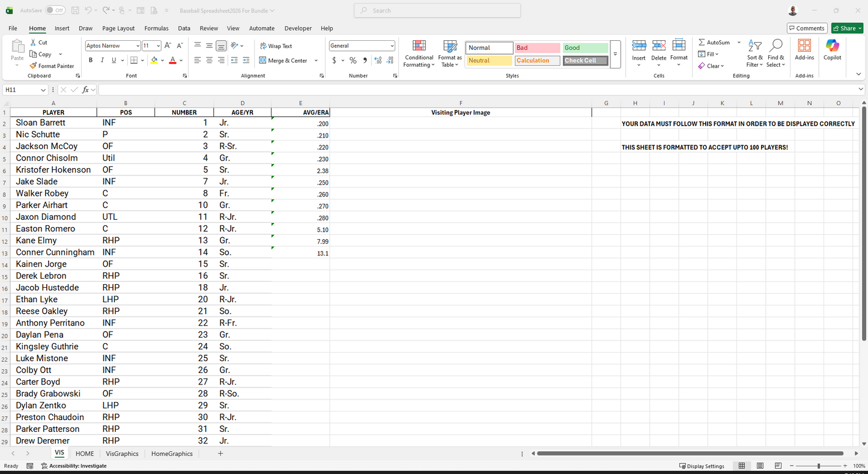This screenshot has height=474, width=868.
Task: Cut the selection with the scissors icon
Action: [x=38, y=43]
